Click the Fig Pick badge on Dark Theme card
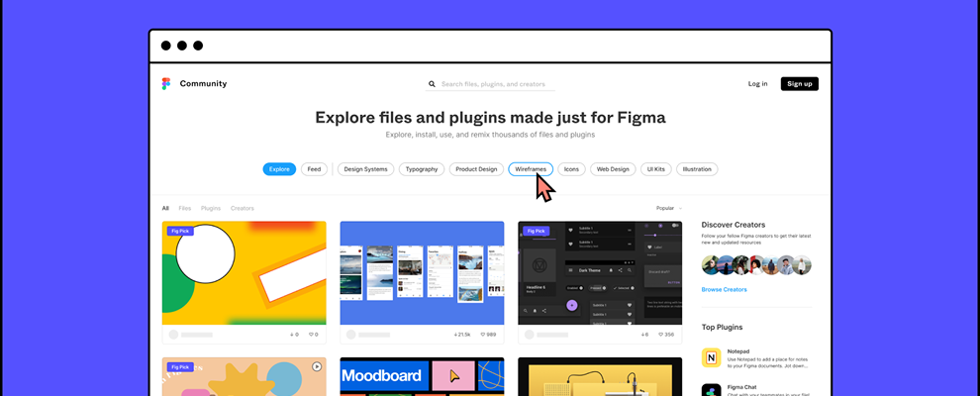Screen dimensions: 980x396 tap(536, 231)
